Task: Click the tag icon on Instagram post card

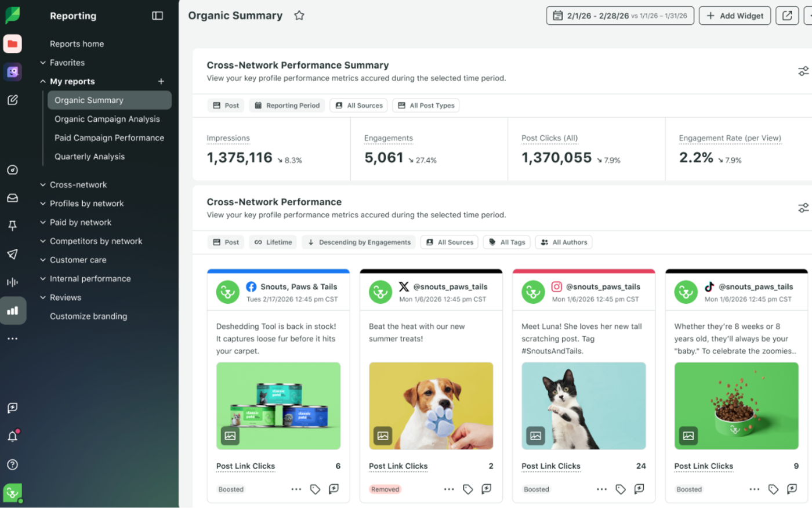Action: click(x=621, y=489)
